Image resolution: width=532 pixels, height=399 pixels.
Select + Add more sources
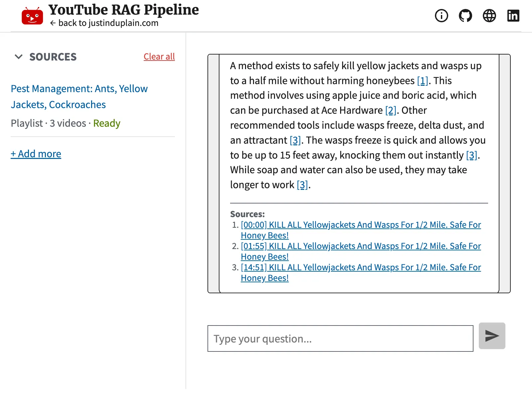pos(36,154)
